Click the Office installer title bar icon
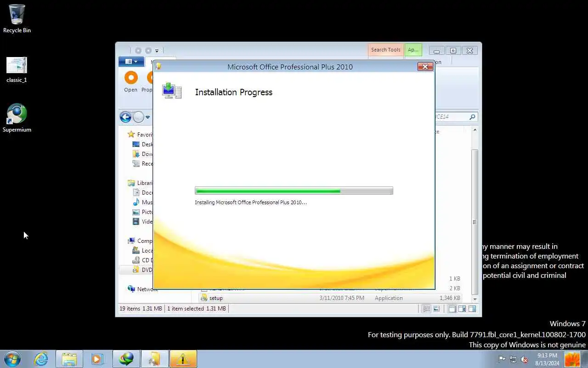Viewport: 588px width, 368px height. (x=158, y=66)
